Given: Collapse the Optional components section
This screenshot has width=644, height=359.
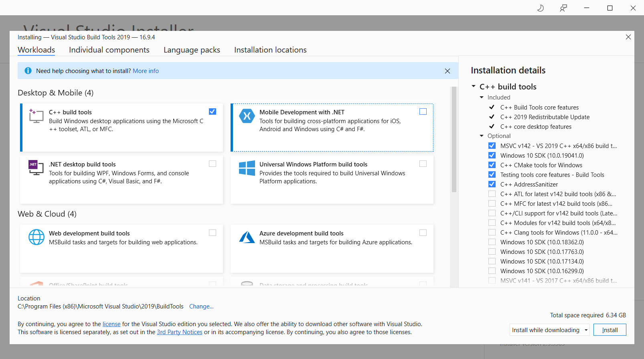Looking at the screenshot, I should pos(482,136).
